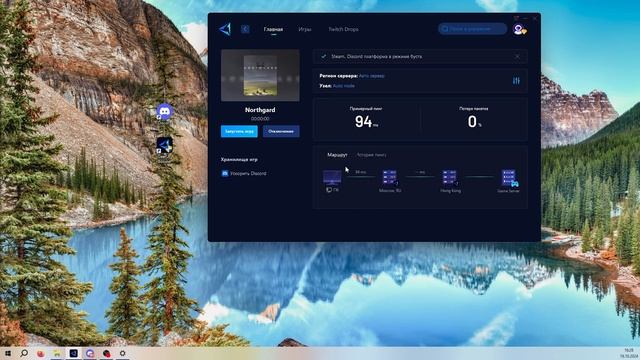Change the server region Auto server link
The height and width of the screenshot is (360, 640).
(371, 76)
